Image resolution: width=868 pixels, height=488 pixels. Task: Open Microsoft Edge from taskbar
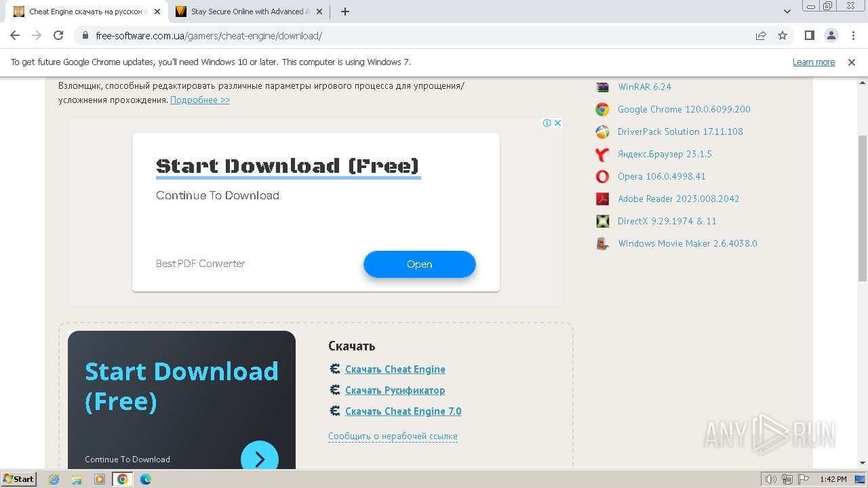(x=145, y=479)
